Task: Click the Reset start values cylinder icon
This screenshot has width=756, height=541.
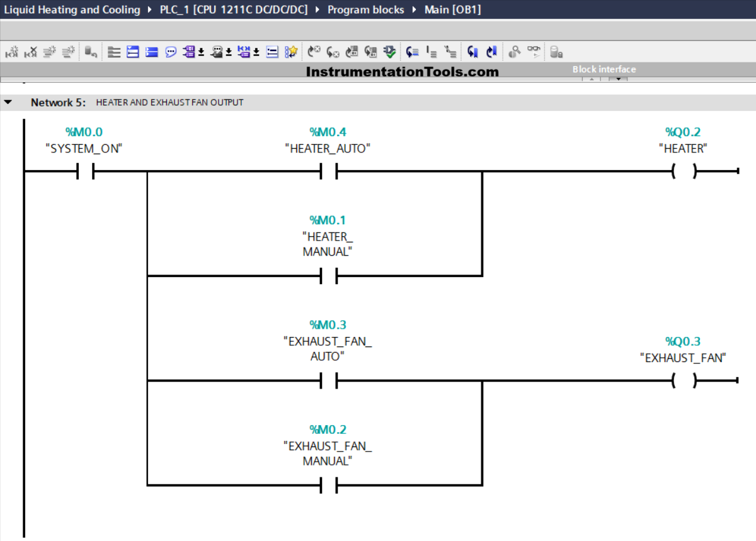Action: point(91,52)
